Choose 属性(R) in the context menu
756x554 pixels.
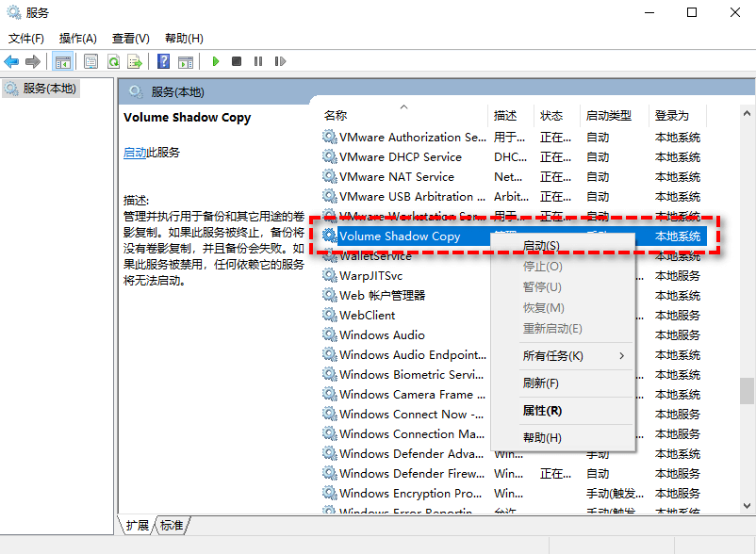click(542, 411)
